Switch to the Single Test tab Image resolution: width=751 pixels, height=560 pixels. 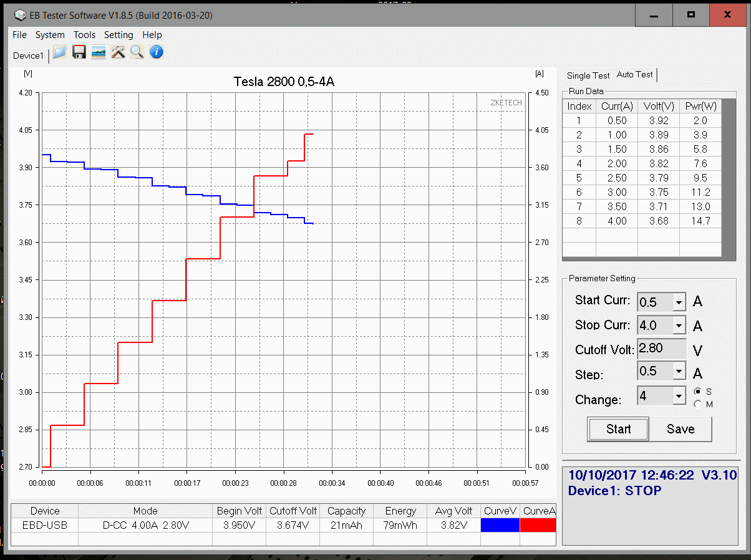588,75
